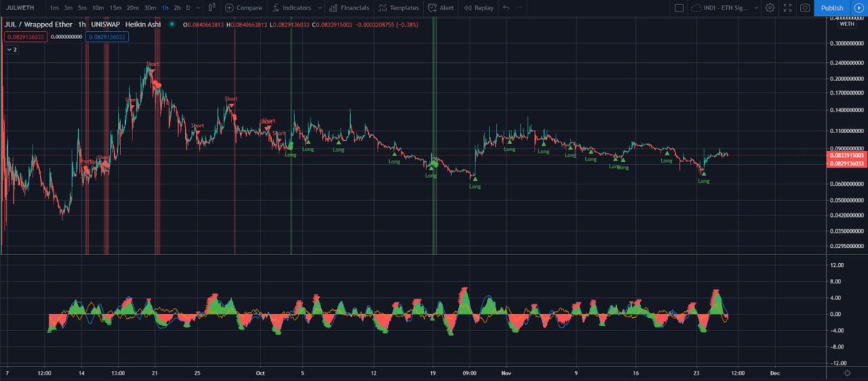Start bar Replay mode
The height and width of the screenshot is (381, 868).
[478, 8]
